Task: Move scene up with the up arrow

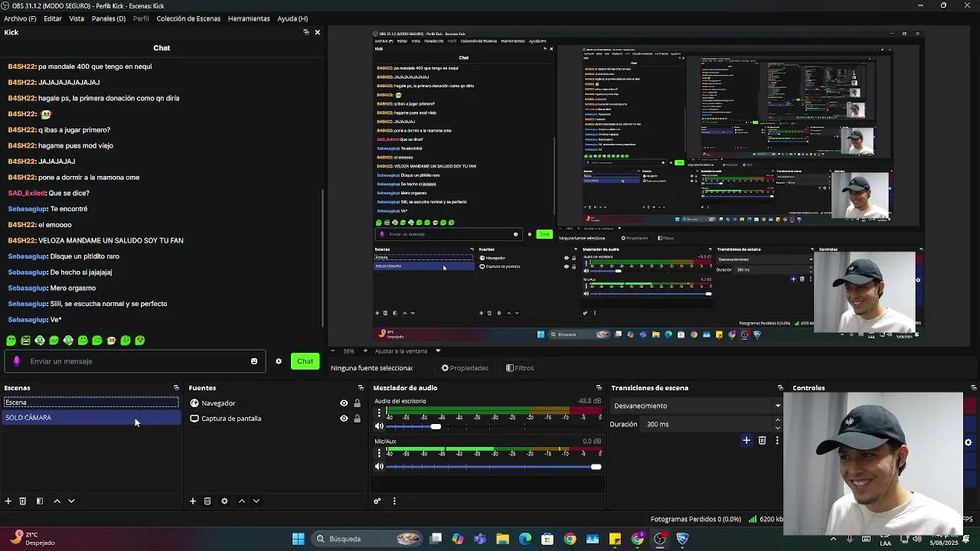Action: point(57,501)
